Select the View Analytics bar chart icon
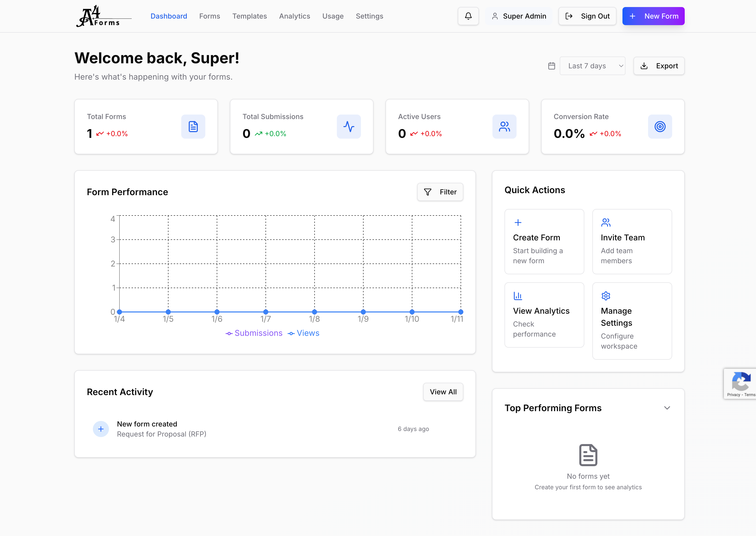The width and height of the screenshot is (756, 536). (518, 296)
